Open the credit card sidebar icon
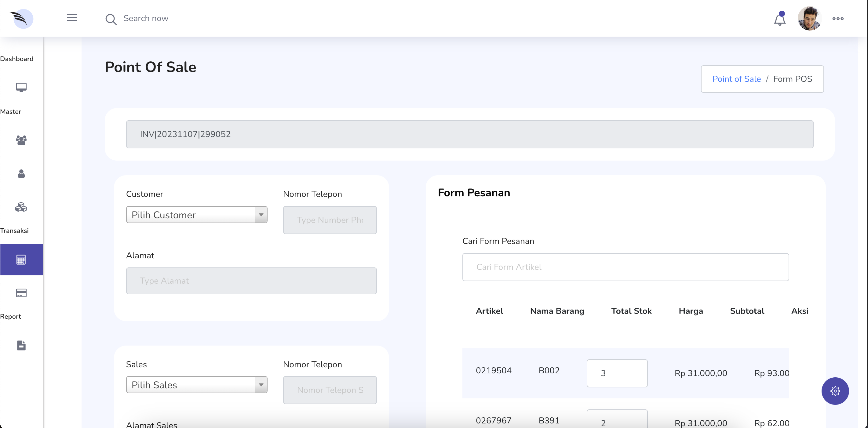 pyautogui.click(x=21, y=293)
